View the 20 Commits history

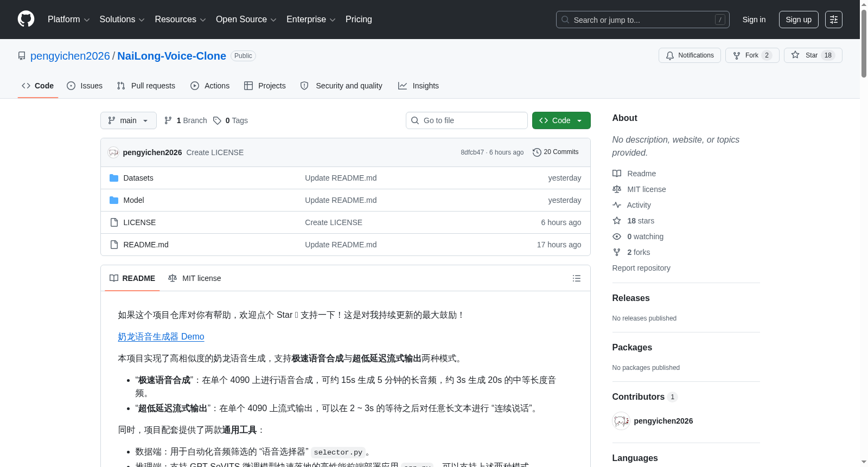[x=556, y=152]
